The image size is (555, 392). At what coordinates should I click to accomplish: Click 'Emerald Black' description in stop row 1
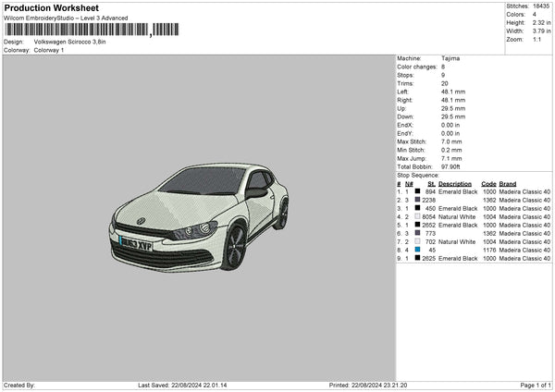click(458, 191)
